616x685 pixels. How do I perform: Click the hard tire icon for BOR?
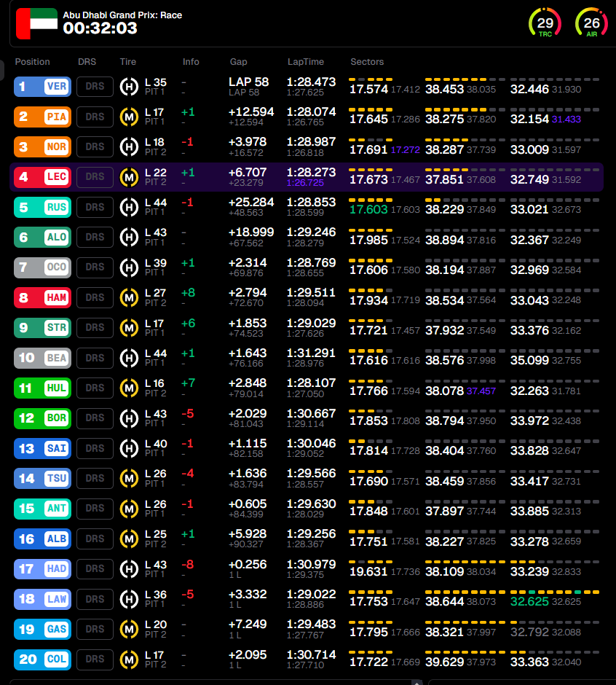click(x=129, y=418)
